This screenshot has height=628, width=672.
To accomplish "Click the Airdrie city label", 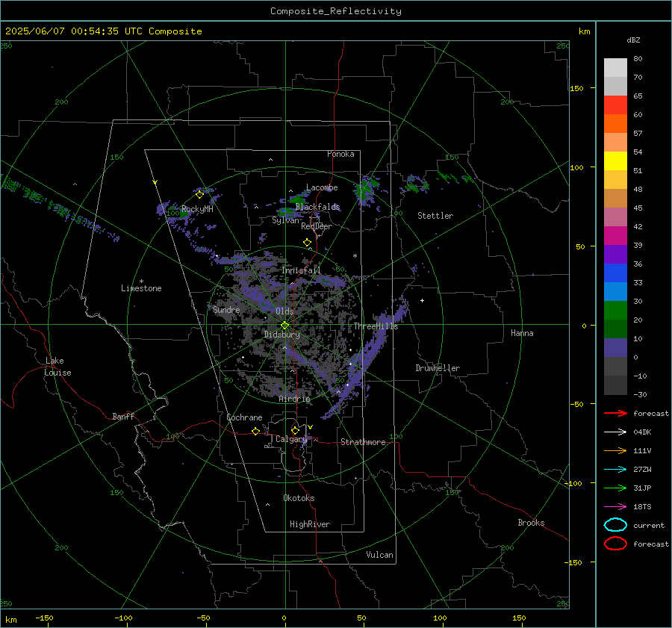I will click(294, 399).
